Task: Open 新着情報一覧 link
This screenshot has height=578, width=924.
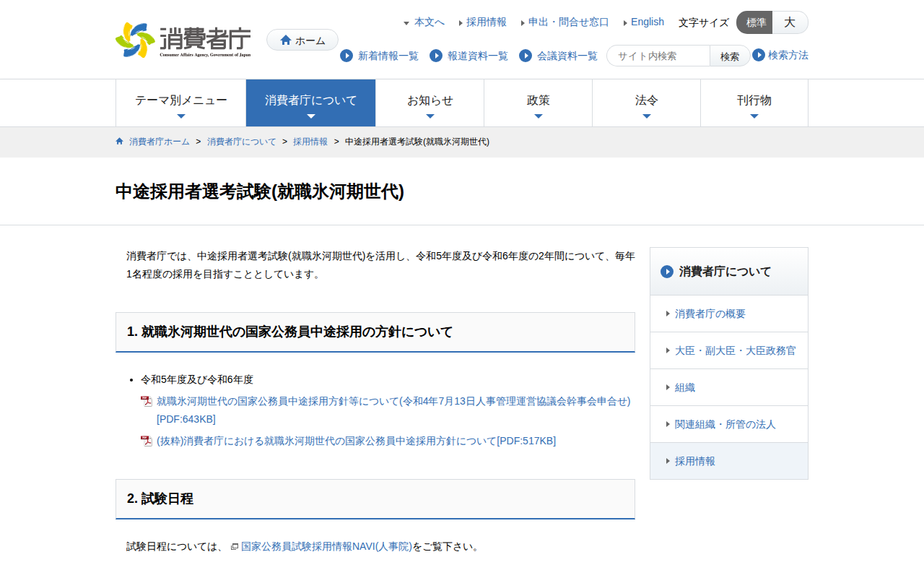Action: [x=388, y=56]
